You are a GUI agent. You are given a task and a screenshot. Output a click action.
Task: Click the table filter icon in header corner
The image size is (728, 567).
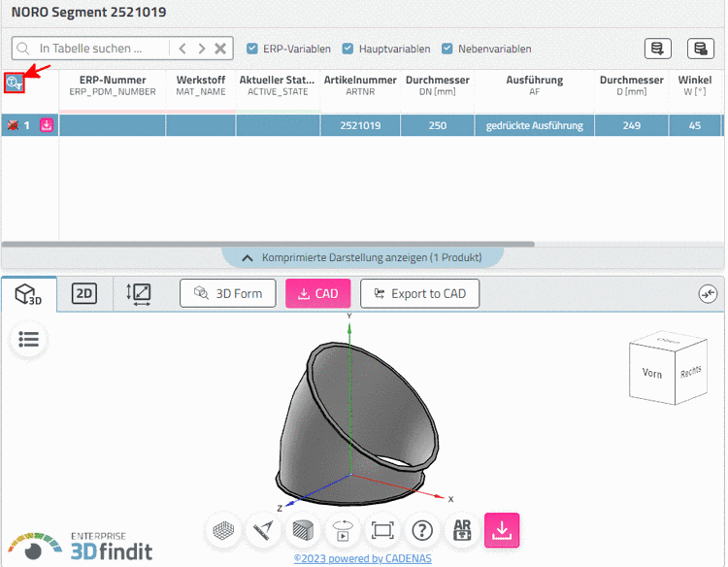tap(14, 83)
